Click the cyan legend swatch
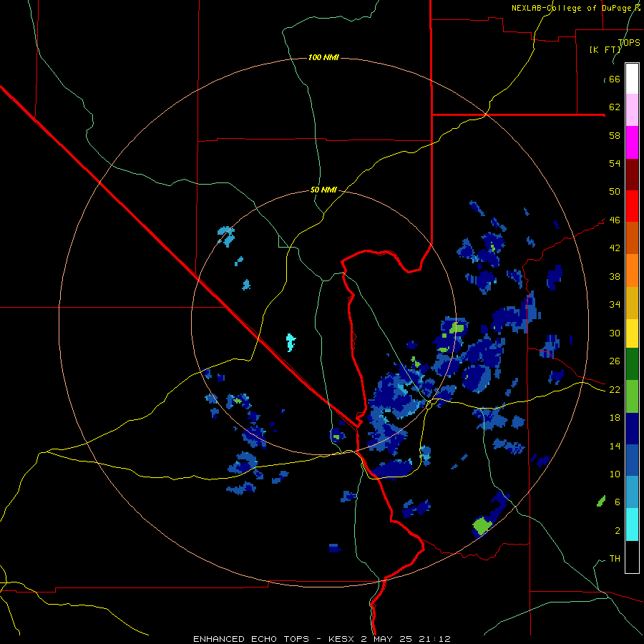 click(x=632, y=525)
